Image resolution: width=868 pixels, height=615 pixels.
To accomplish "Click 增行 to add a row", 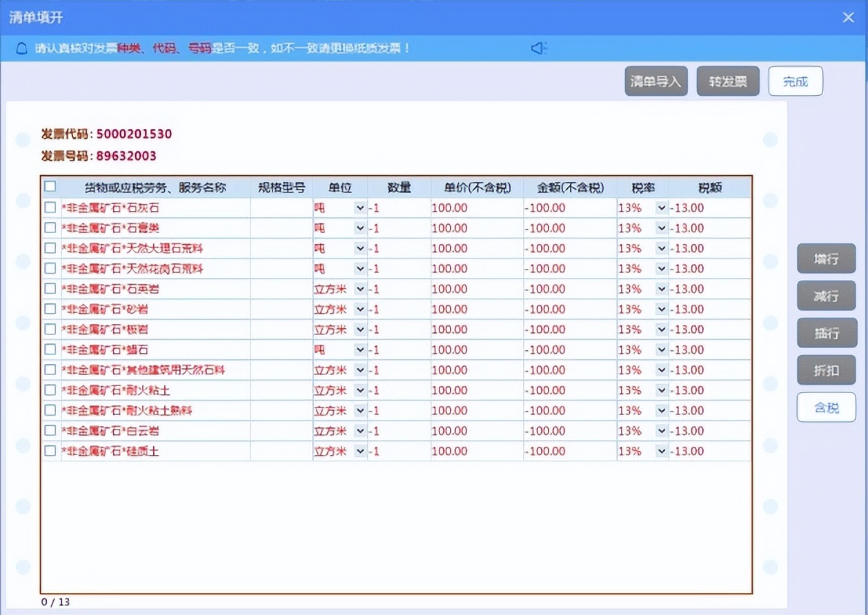I will tap(826, 259).
